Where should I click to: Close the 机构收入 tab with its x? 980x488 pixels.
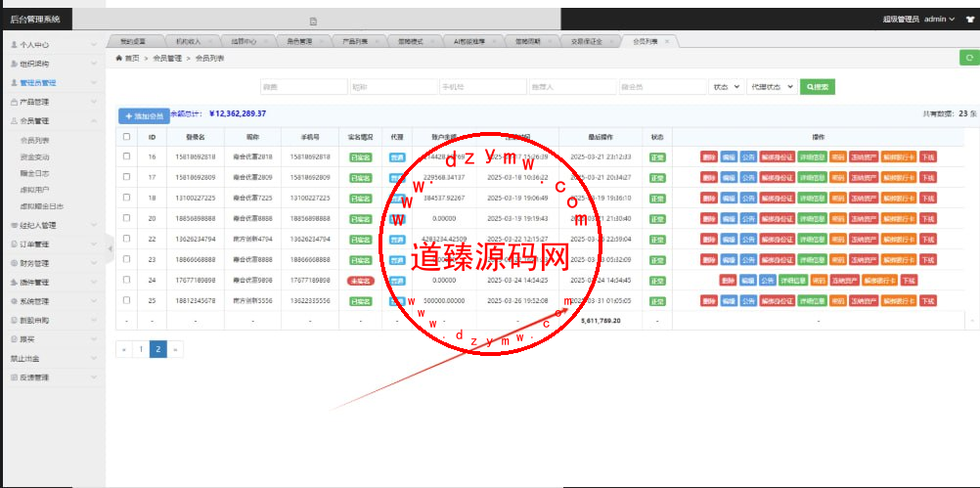pyautogui.click(x=209, y=41)
